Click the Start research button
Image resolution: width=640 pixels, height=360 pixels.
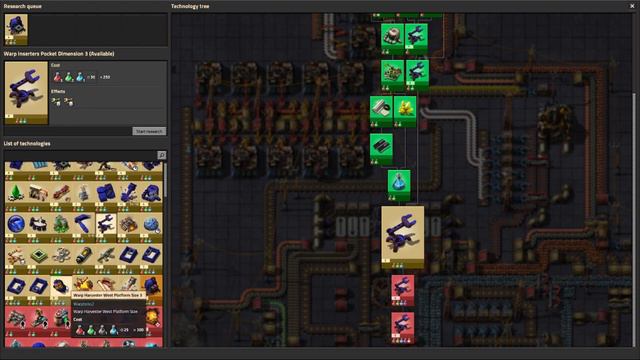pyautogui.click(x=149, y=131)
